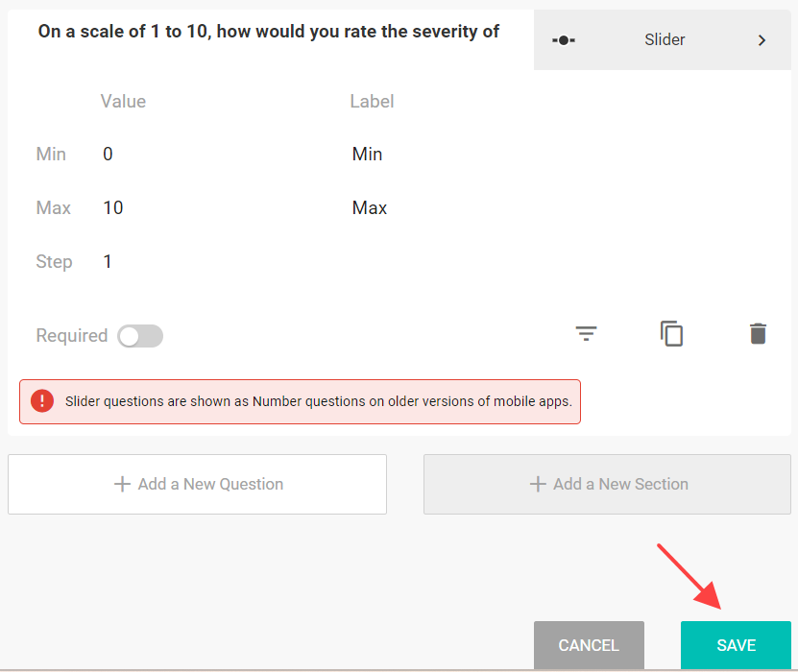
Task: Click the slider type icon
Action: (564, 40)
